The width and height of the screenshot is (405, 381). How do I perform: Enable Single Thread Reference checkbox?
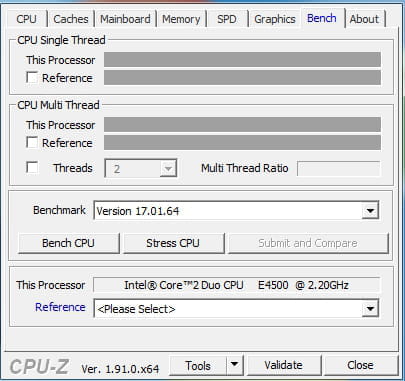(x=32, y=77)
